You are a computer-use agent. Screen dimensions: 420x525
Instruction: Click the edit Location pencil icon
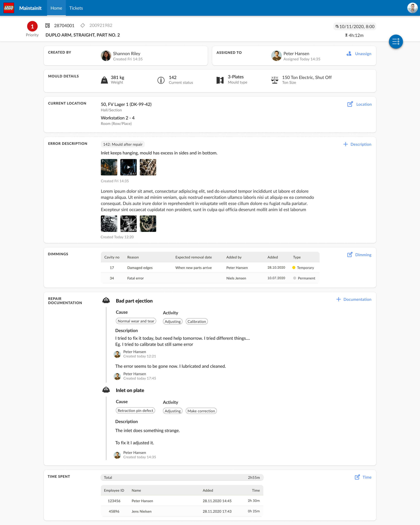(x=350, y=104)
